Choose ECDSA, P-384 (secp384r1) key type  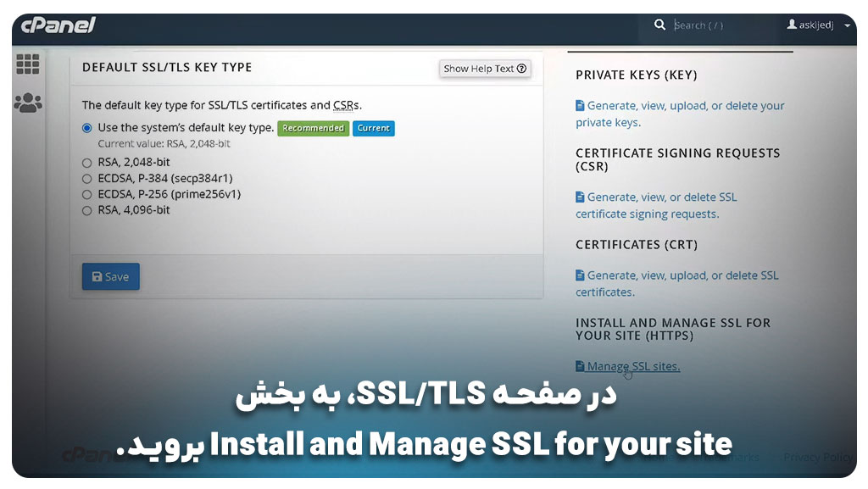[x=86, y=179]
